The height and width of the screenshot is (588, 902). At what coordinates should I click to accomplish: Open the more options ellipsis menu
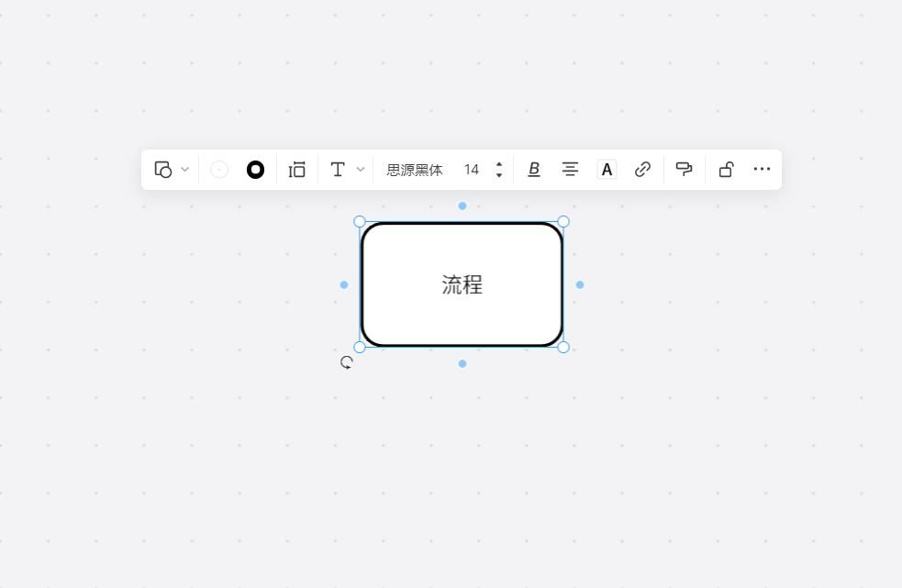pyautogui.click(x=762, y=169)
